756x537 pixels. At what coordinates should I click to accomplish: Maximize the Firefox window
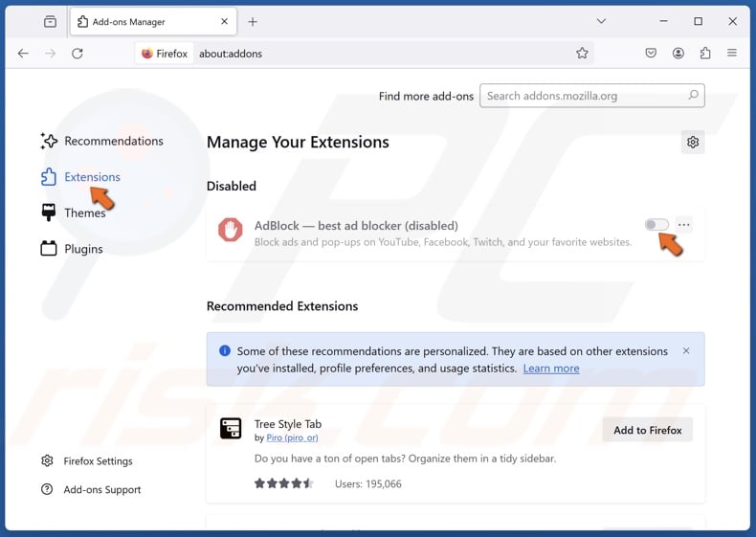coord(698,21)
